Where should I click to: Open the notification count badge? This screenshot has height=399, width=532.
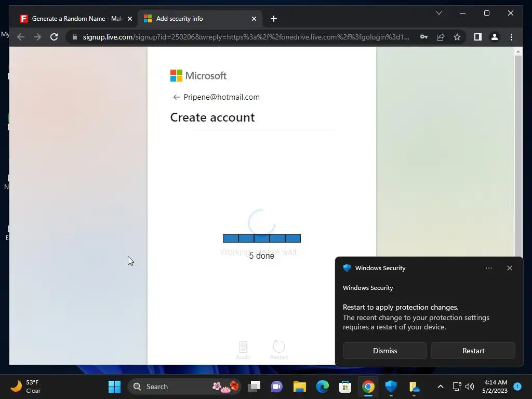tap(517, 386)
